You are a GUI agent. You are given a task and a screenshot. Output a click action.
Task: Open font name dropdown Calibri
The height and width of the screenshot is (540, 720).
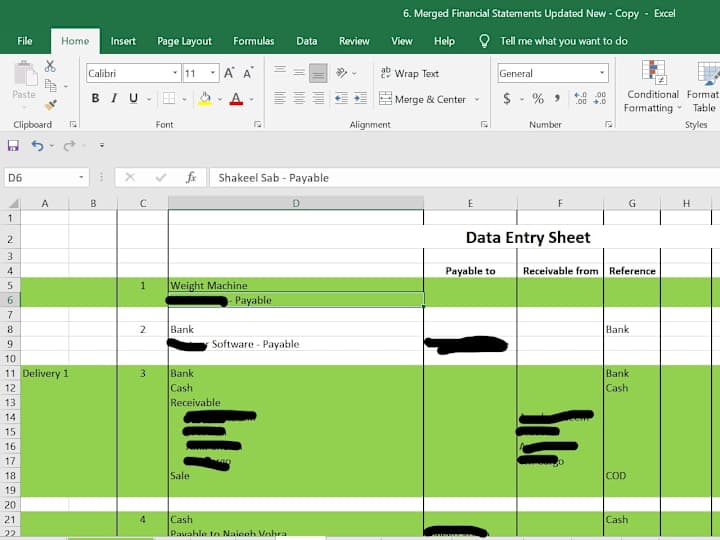175,73
